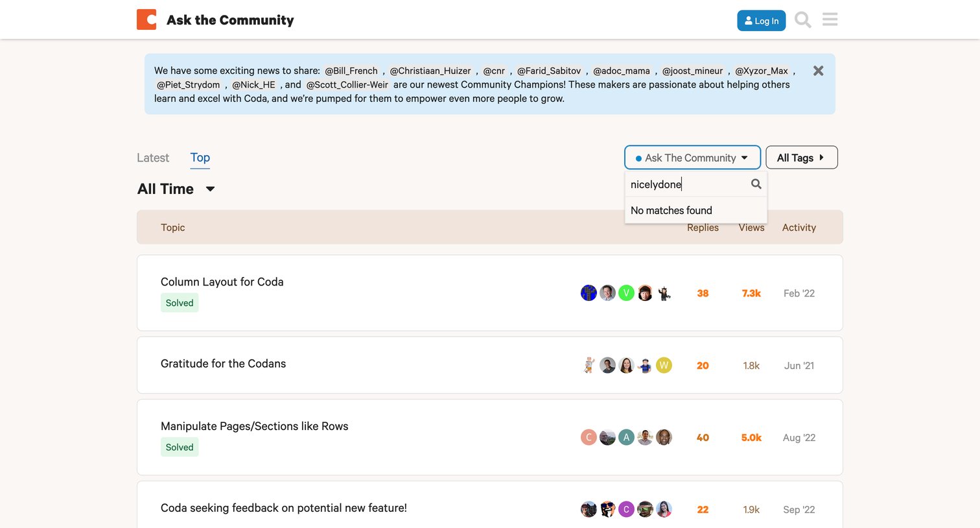Click second avatar in Gratitude for the Codans row
Screen dimensions: 980x528
point(607,365)
